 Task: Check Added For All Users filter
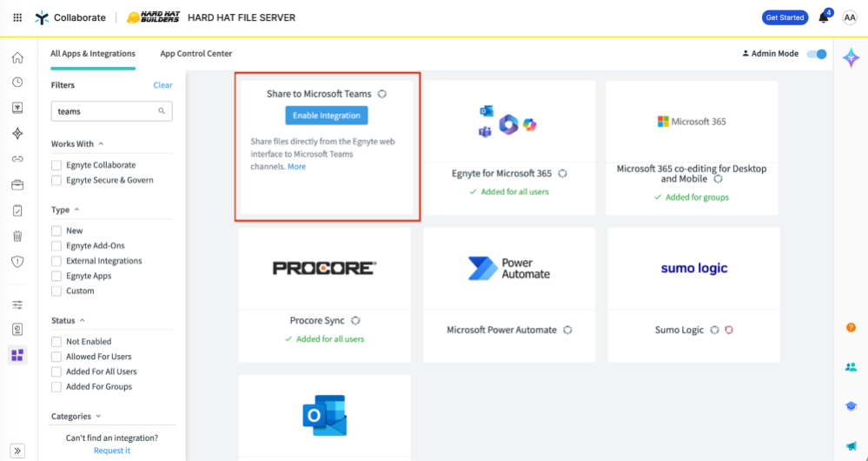pyautogui.click(x=56, y=371)
